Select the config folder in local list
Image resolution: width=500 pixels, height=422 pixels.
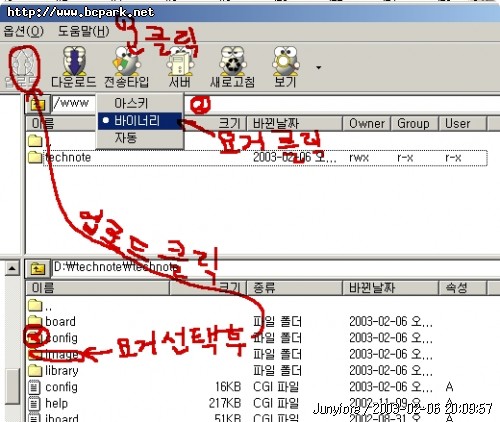click(x=53, y=338)
